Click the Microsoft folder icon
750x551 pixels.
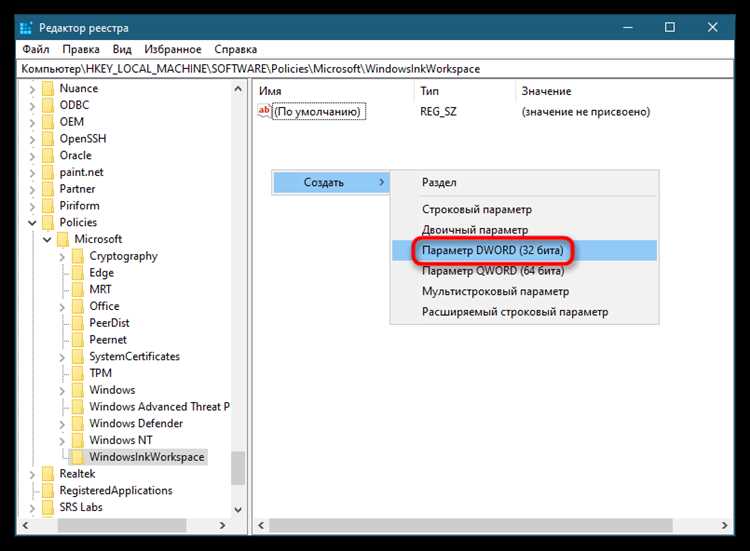click(x=63, y=239)
